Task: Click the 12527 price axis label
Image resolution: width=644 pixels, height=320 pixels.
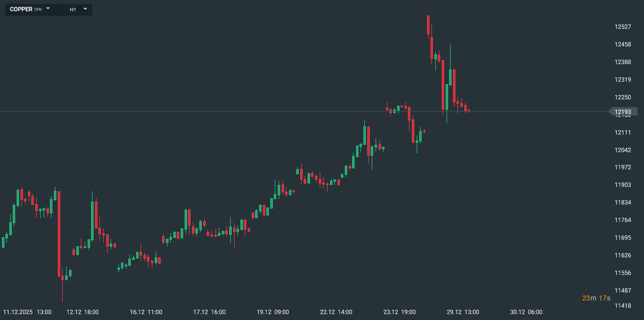Action: pos(623,27)
